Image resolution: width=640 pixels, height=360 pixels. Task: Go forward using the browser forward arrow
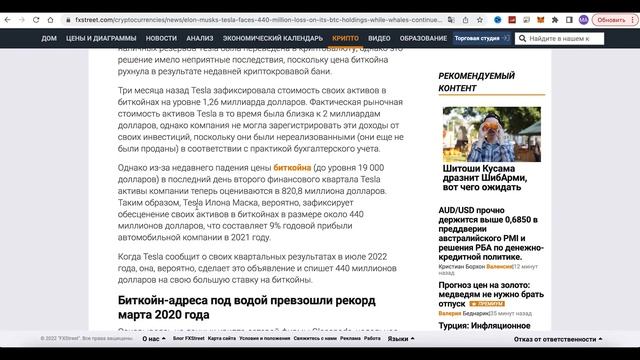22,20
